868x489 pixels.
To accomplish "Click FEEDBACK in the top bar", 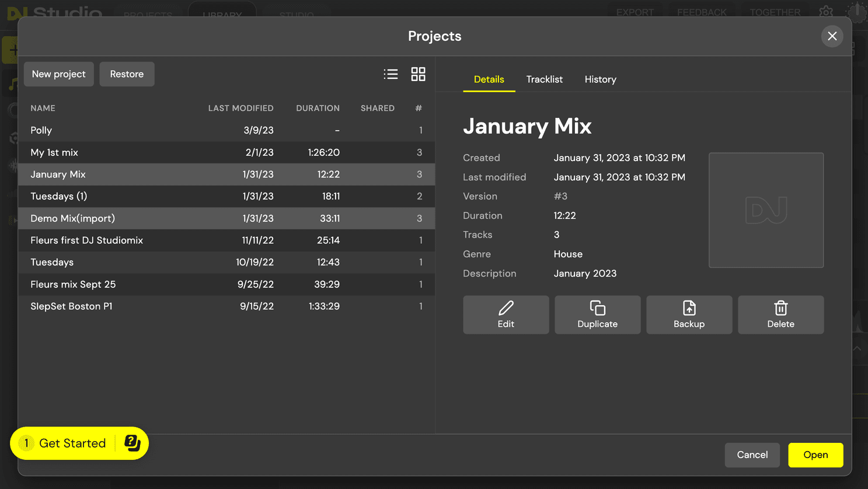I will click(702, 12).
